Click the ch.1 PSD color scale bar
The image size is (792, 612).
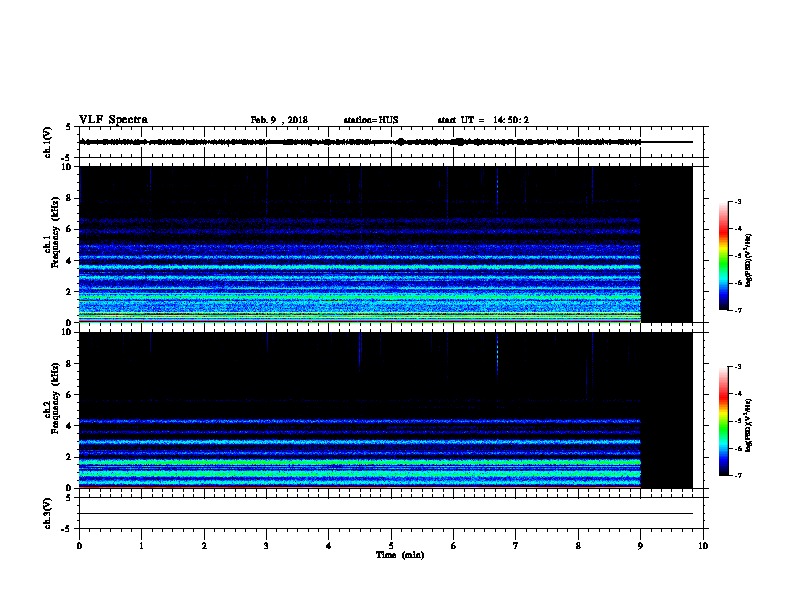(723, 256)
